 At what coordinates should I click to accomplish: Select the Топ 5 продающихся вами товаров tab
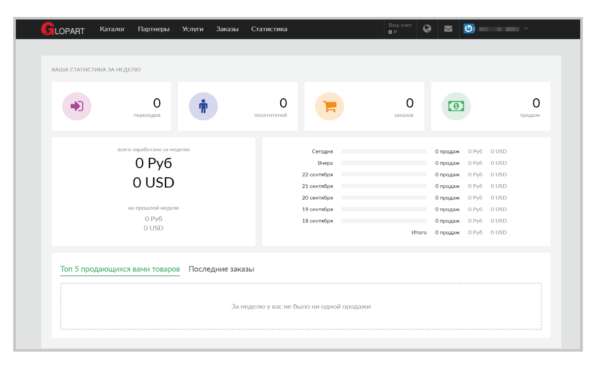[x=120, y=269]
